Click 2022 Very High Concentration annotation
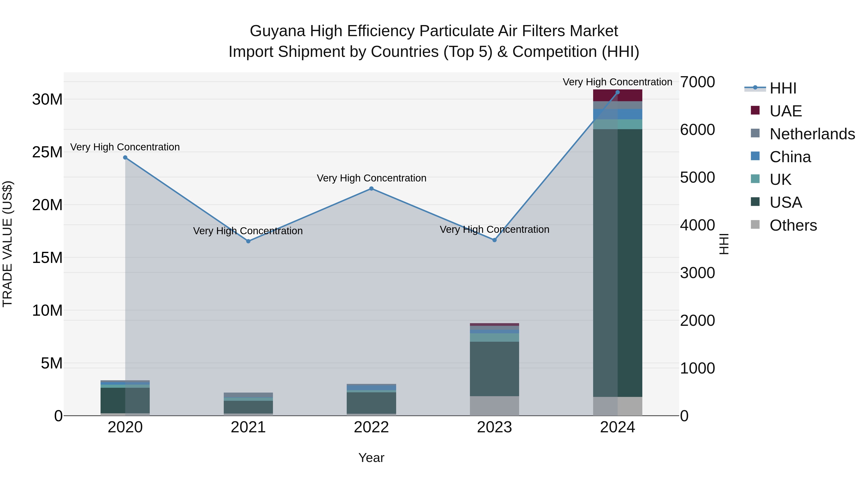This screenshot has width=868, height=488. (x=371, y=178)
